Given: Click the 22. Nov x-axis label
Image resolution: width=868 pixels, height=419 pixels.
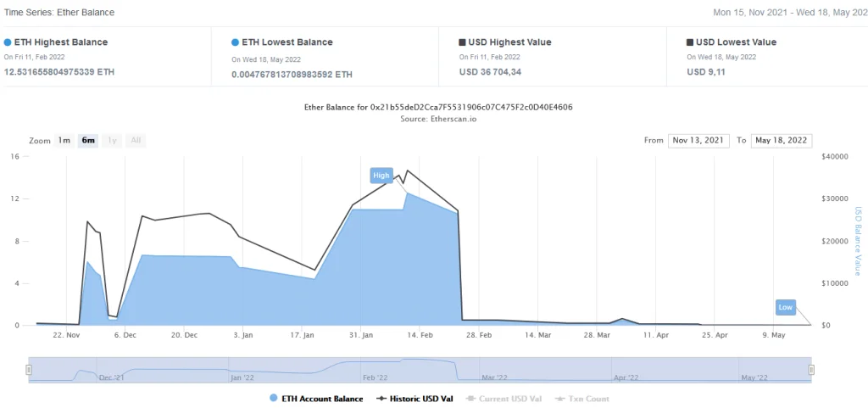Looking at the screenshot, I should tap(67, 335).
